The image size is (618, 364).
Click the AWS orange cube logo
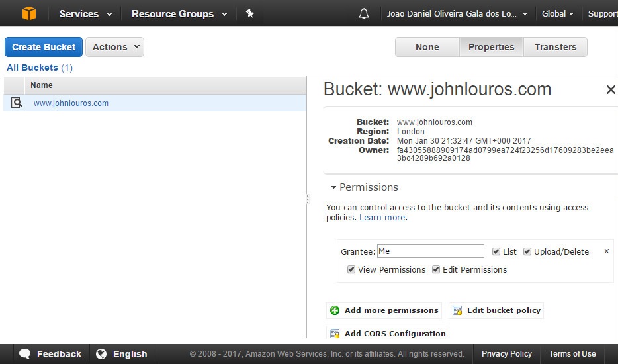(x=28, y=13)
